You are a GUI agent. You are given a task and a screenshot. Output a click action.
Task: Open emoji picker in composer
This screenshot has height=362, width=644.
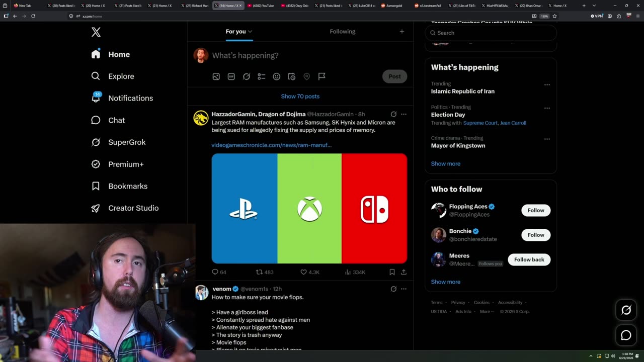coord(276,76)
